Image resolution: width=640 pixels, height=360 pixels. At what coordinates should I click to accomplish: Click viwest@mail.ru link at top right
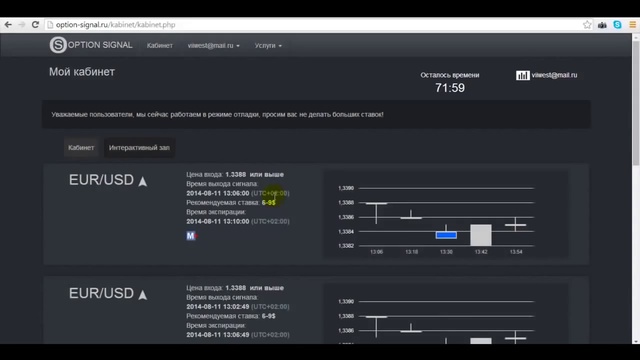[x=554, y=75]
